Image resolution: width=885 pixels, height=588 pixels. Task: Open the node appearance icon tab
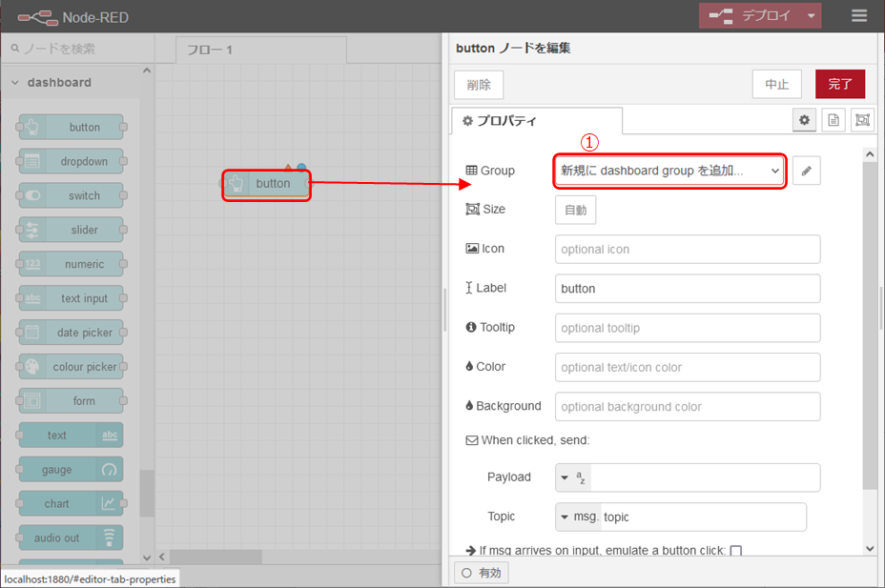coord(861,120)
